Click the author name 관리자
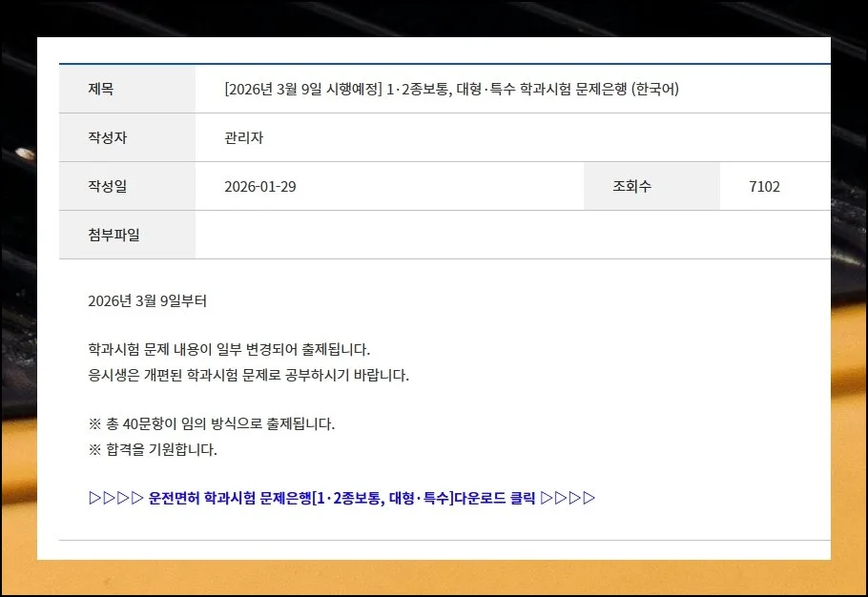Screen dimensions: 868x597 (x=243, y=138)
